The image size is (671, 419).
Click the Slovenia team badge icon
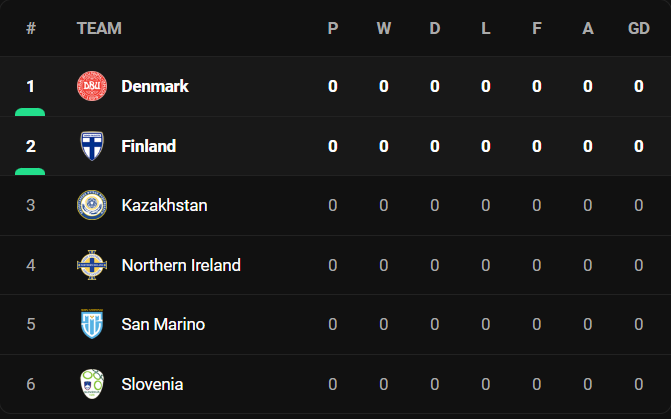click(x=92, y=384)
